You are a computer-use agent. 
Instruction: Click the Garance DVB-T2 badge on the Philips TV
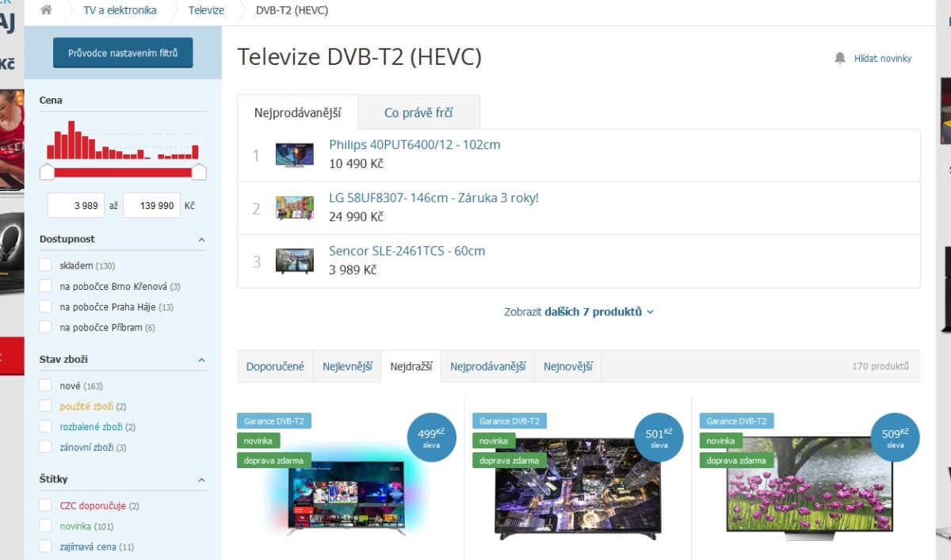[273, 421]
